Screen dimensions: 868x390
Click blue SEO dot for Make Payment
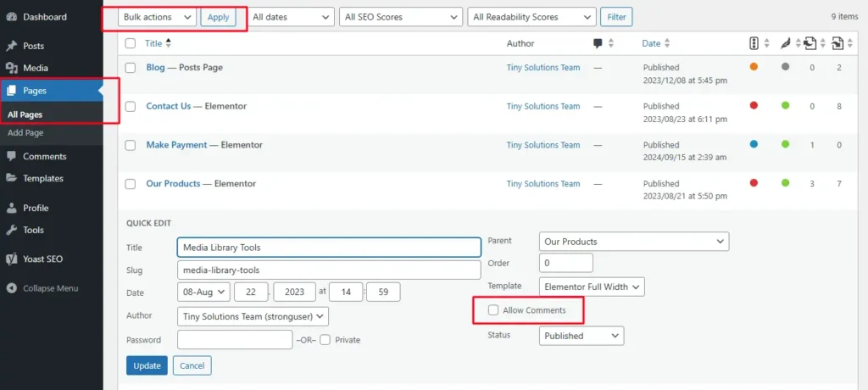[x=754, y=144]
